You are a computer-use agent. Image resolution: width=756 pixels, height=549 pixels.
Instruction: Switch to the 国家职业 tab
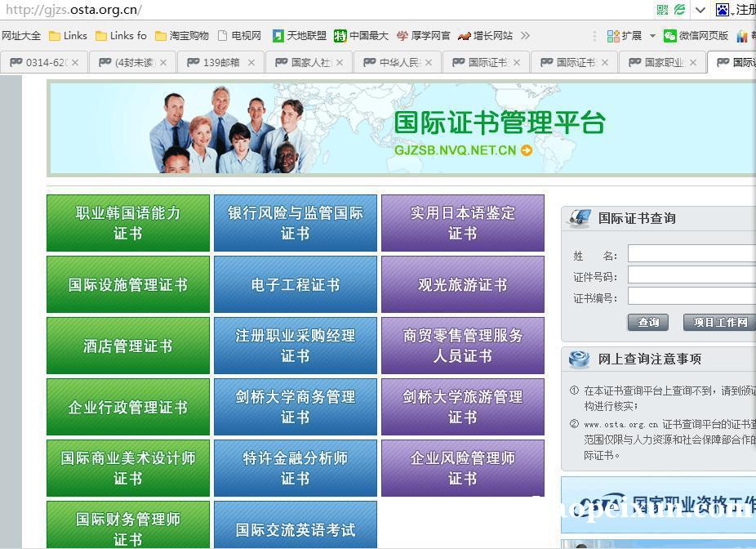[662, 62]
